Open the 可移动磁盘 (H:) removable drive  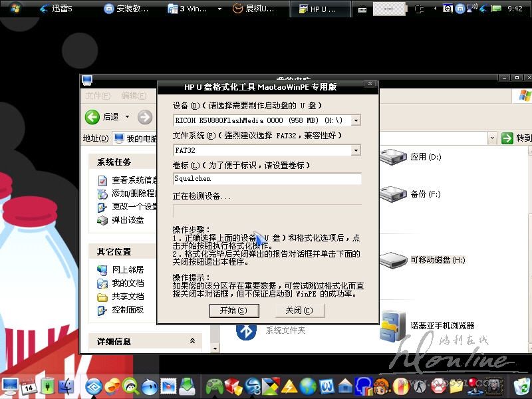(392, 259)
